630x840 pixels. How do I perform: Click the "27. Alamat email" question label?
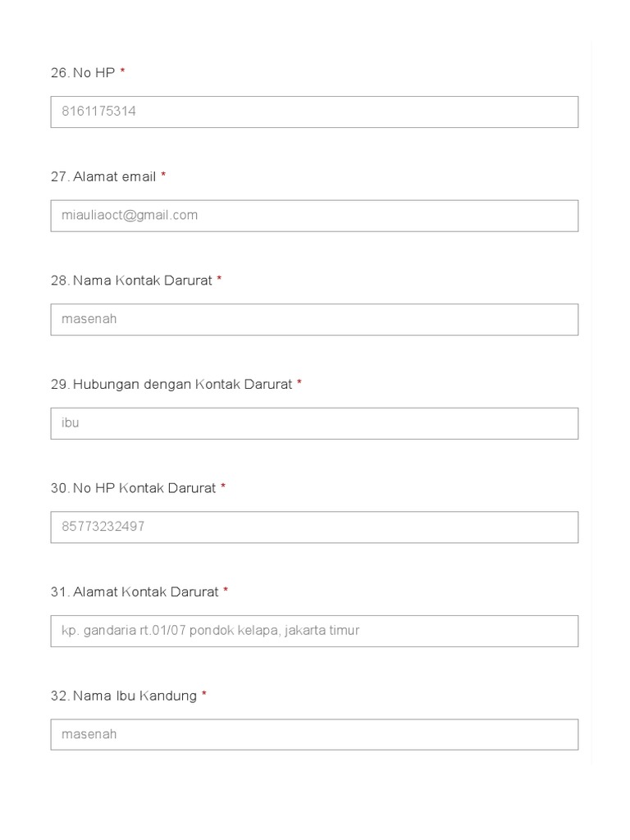[x=103, y=176]
